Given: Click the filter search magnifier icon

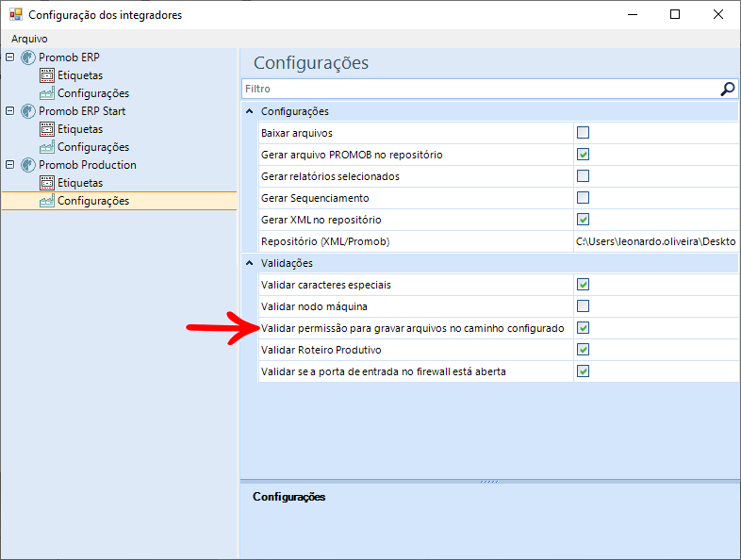Looking at the screenshot, I should click(x=727, y=89).
